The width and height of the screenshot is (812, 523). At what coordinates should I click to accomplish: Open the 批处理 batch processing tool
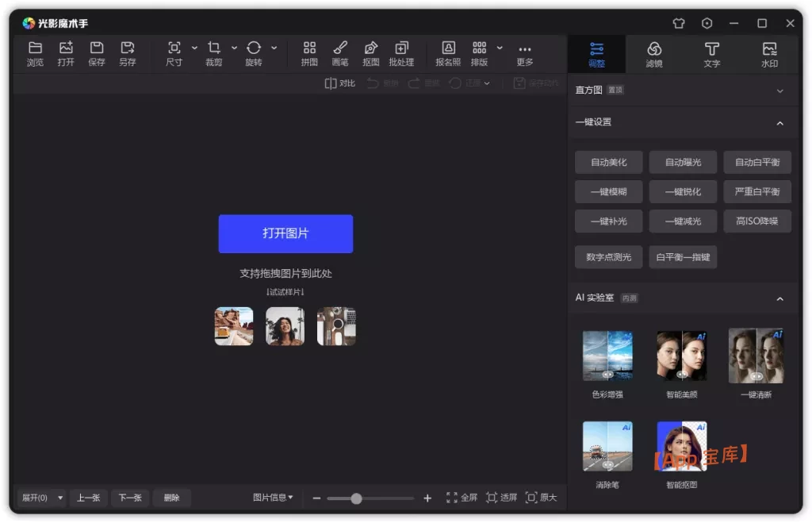(x=401, y=53)
